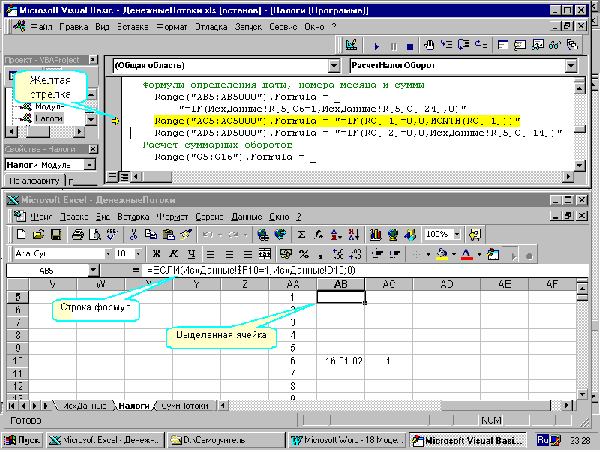The height and width of the screenshot is (450, 600).
Task: Click the Cut scissors icon
Action: pyautogui.click(x=133, y=234)
